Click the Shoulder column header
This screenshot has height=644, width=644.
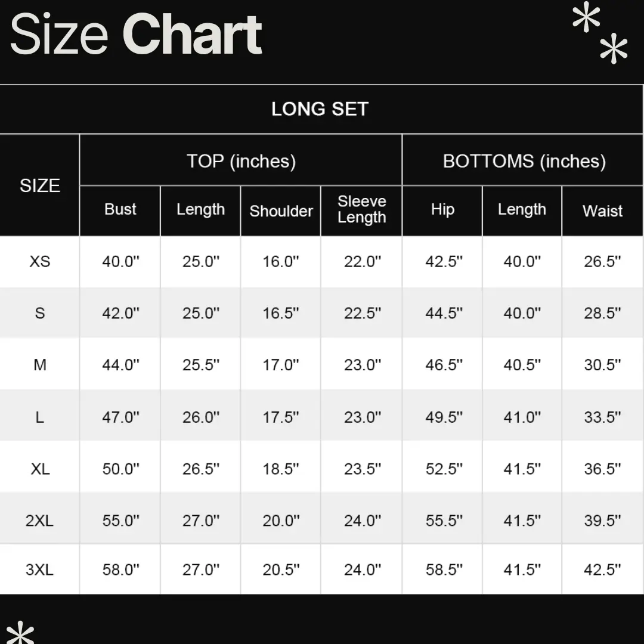tap(281, 211)
